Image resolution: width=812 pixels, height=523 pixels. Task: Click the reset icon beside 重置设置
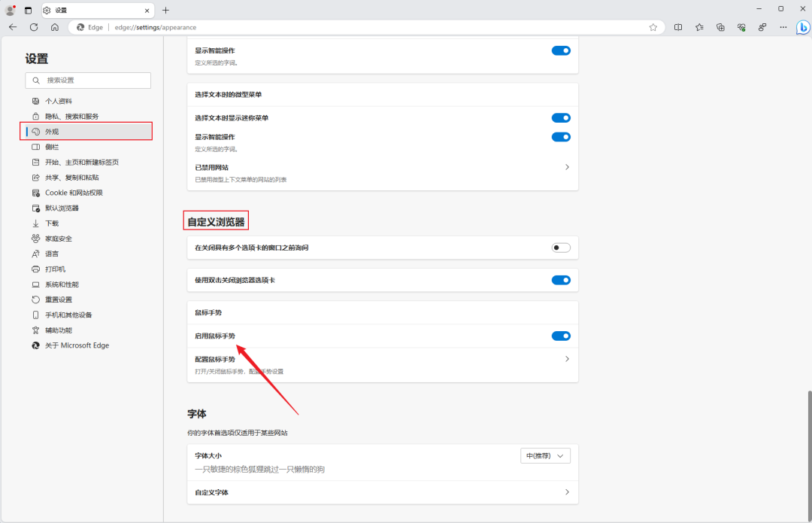tap(36, 300)
